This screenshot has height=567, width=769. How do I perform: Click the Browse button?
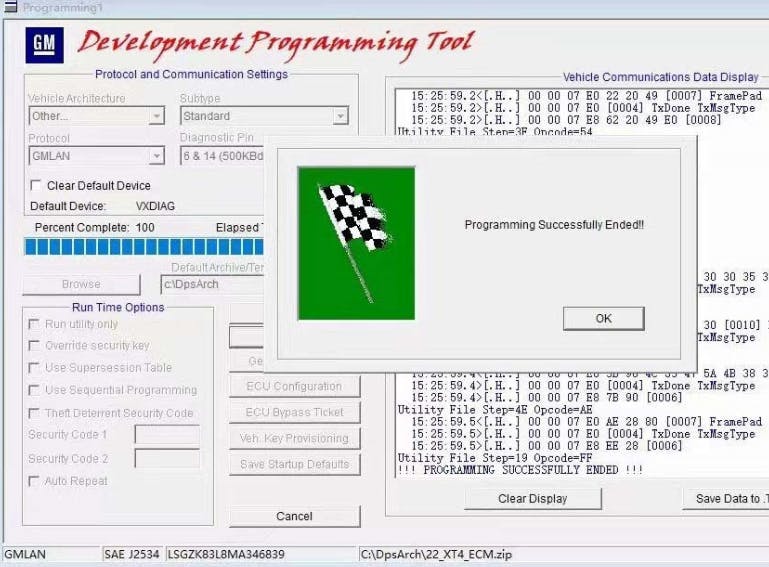[x=81, y=284]
